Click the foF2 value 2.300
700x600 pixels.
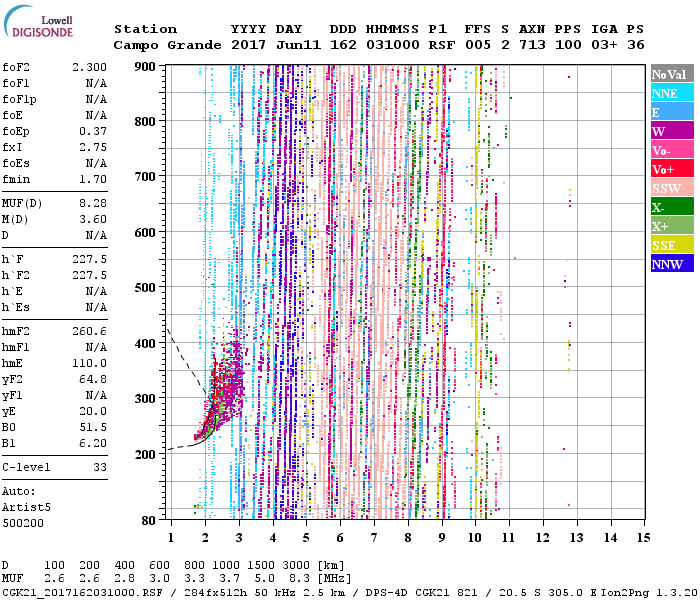pos(88,65)
